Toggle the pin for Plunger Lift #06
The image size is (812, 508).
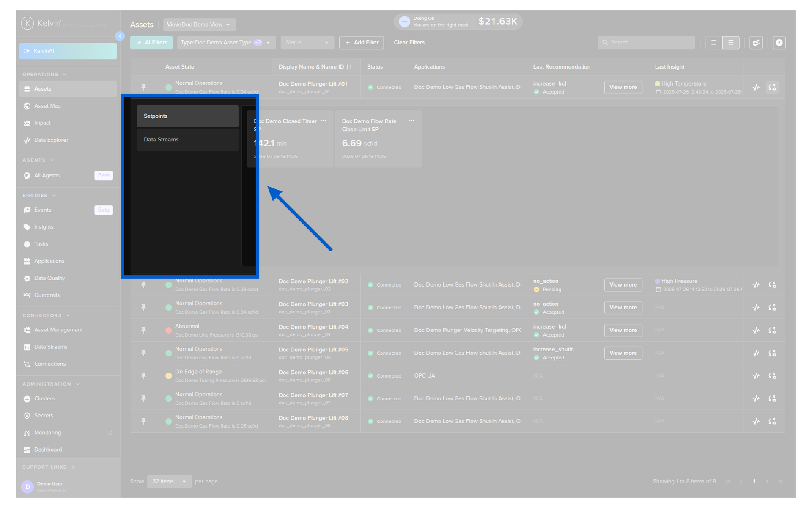[144, 376]
